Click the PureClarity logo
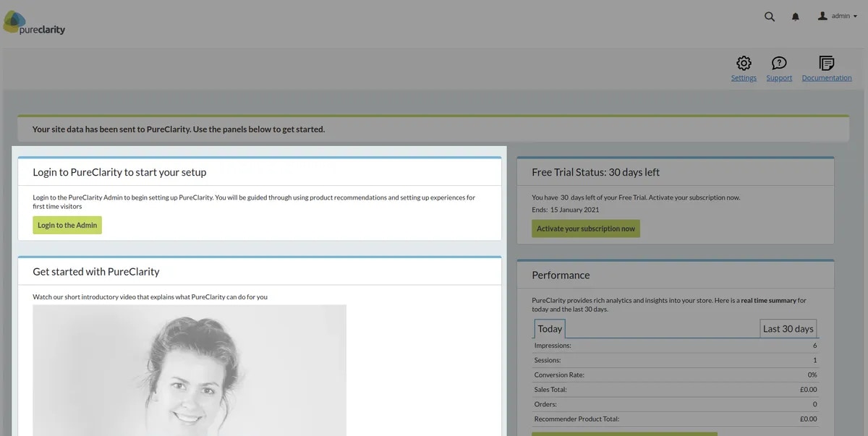868x436 pixels. (x=34, y=24)
